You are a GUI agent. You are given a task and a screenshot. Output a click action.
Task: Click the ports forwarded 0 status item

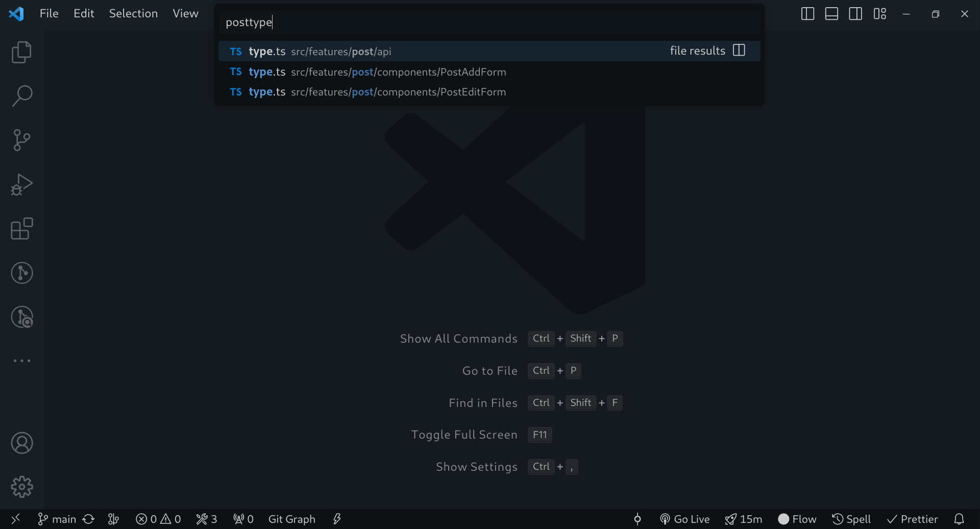(243, 519)
